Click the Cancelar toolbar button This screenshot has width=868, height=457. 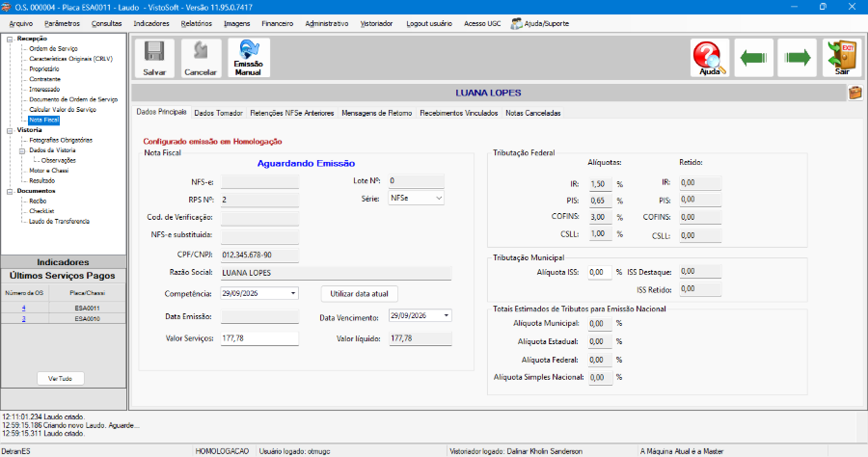click(201, 58)
